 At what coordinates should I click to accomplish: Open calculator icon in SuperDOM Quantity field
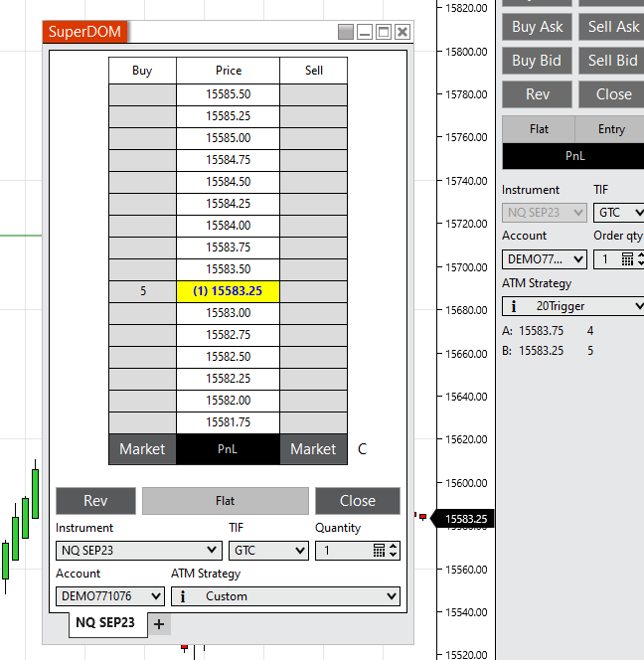[379, 550]
